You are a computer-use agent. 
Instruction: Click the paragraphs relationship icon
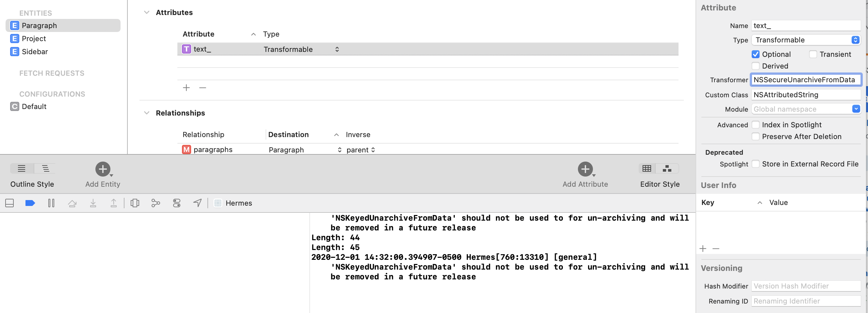[186, 149]
